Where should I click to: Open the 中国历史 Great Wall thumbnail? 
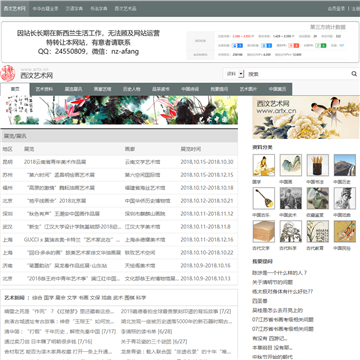click(x=345, y=165)
